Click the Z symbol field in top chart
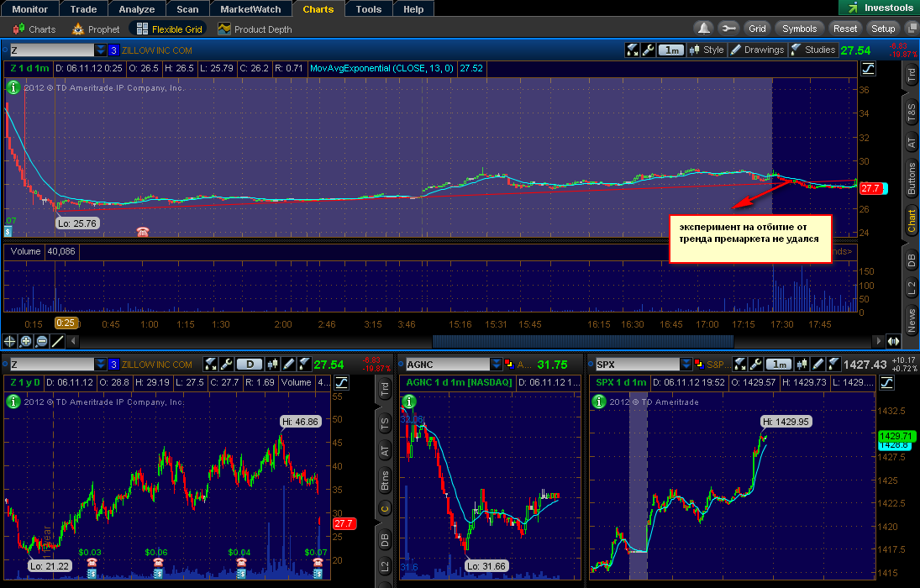The width and height of the screenshot is (920, 588). click(x=51, y=50)
